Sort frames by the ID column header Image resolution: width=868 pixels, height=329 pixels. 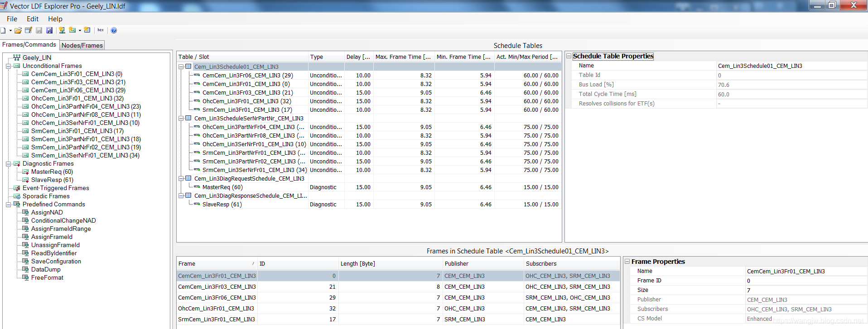[298, 264]
